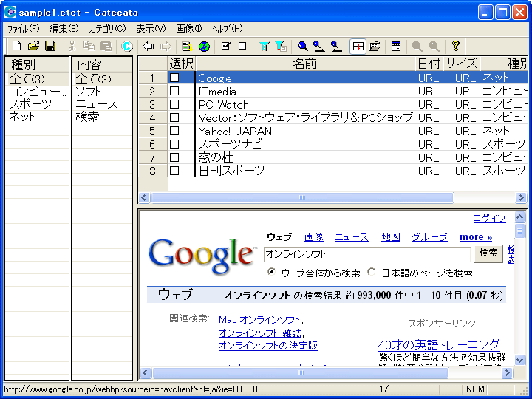Tick the checkbox for 窓の杜 row
The height and width of the screenshot is (399, 532).
coord(174,157)
